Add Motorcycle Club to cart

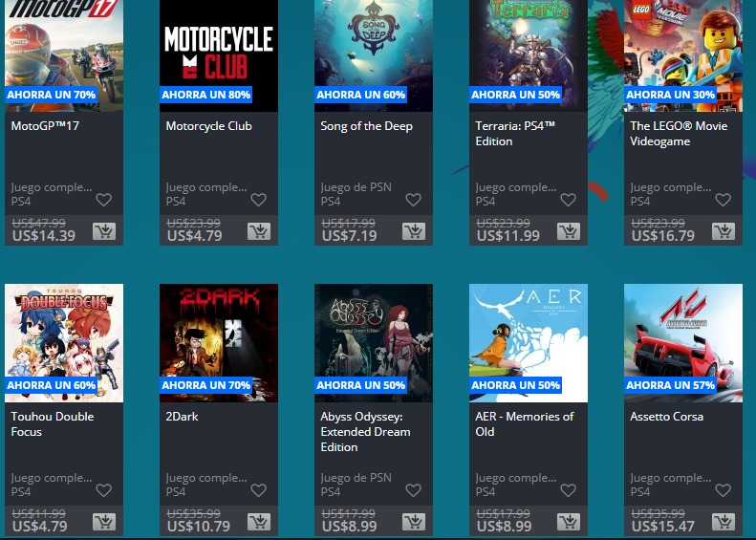tap(259, 232)
